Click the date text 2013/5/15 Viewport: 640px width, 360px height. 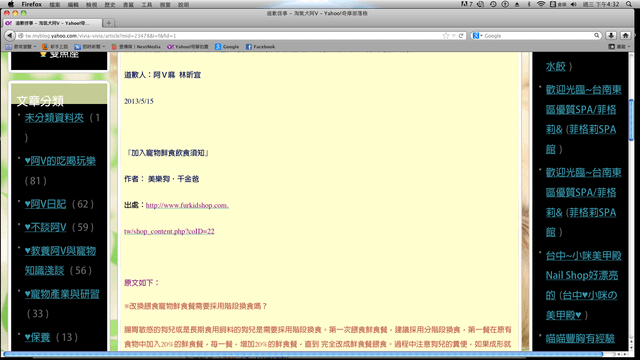click(x=139, y=101)
